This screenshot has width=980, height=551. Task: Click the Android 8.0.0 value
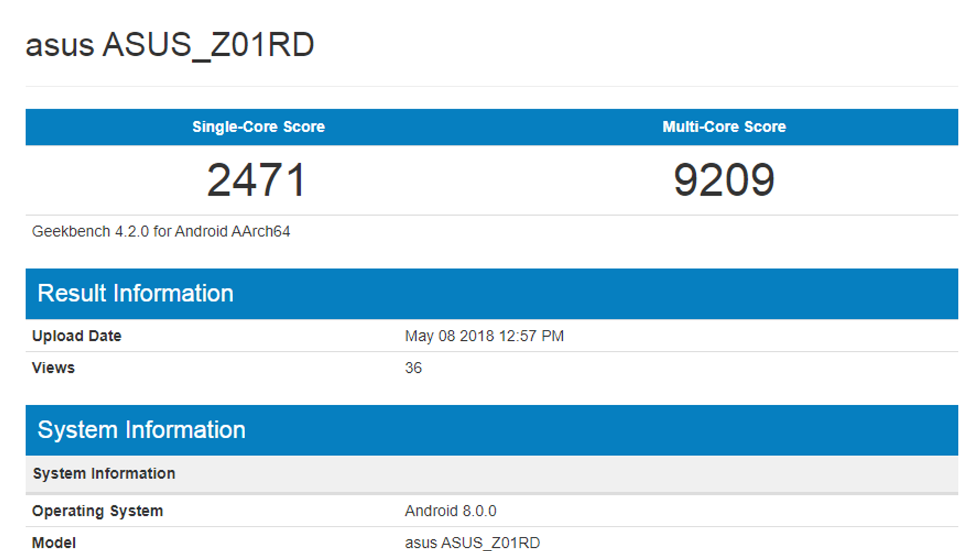(451, 511)
